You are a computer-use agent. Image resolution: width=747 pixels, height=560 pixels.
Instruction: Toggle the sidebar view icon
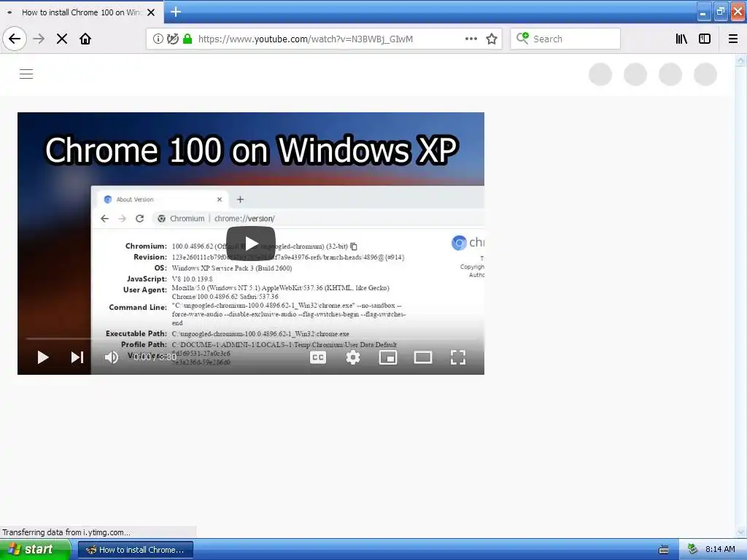click(x=705, y=39)
